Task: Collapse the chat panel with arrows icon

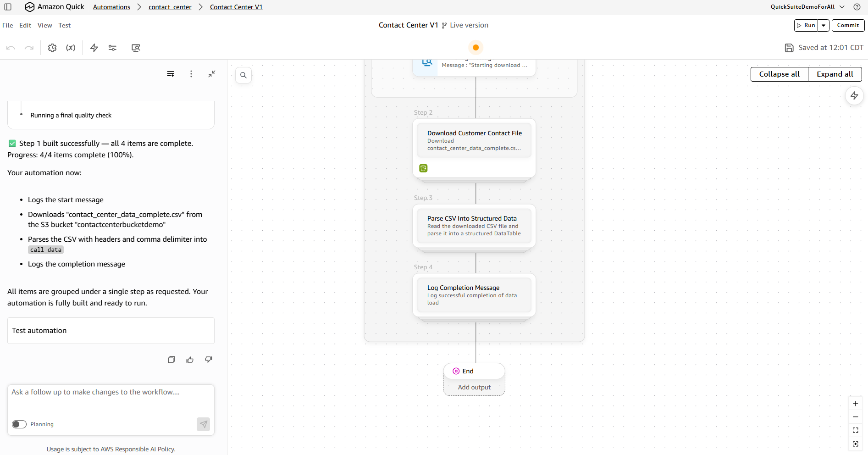Action: click(x=212, y=74)
